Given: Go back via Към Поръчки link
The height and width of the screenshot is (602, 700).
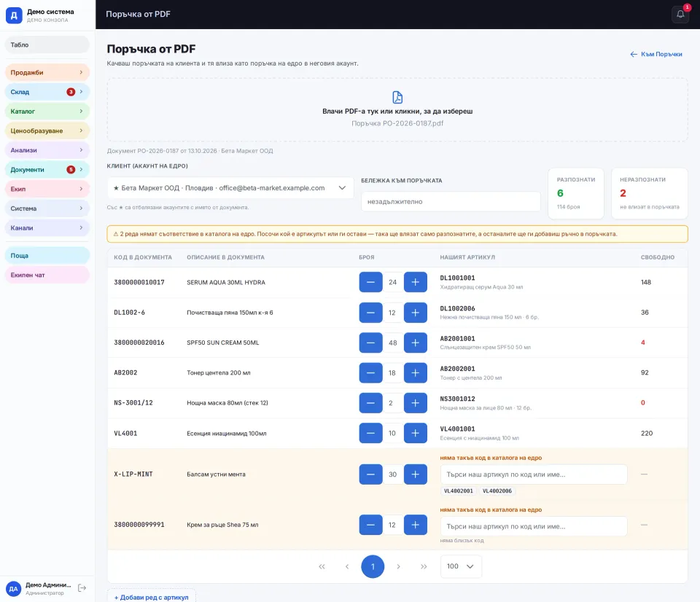Looking at the screenshot, I should click(656, 54).
